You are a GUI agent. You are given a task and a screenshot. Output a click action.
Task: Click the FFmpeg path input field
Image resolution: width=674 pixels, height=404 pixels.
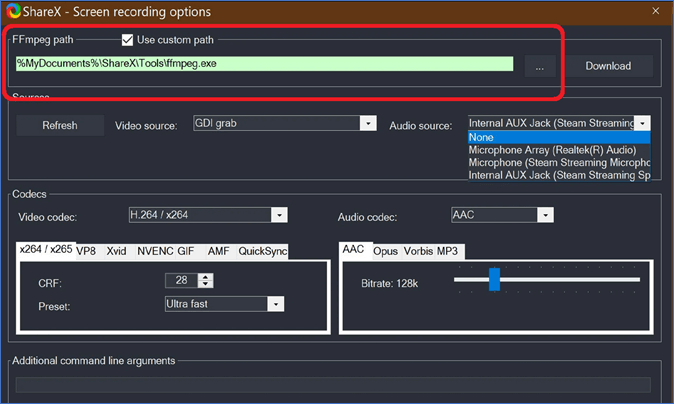coord(264,64)
